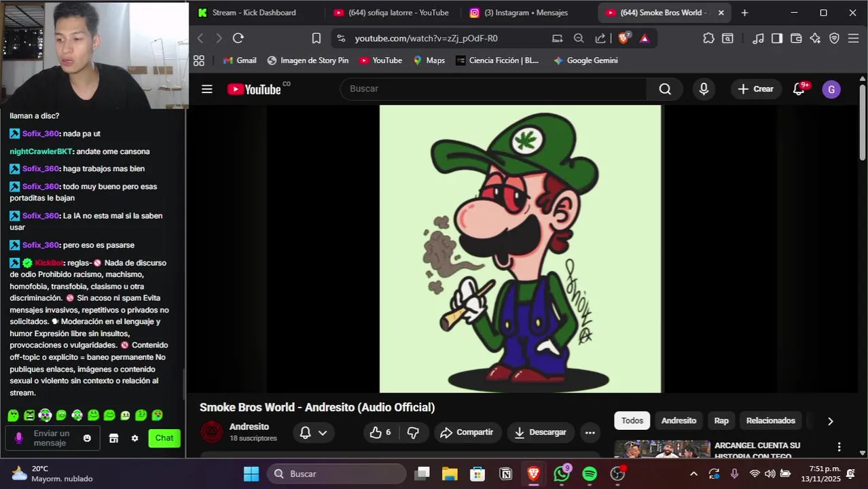
Task: Select the Andresito filter chip
Action: tap(679, 421)
